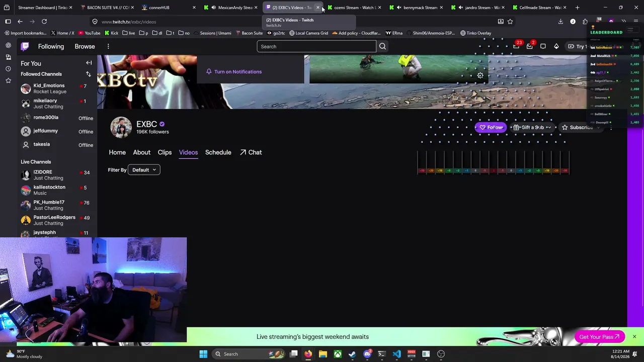644x362 pixels.
Task: Open rome300ala offline channel
Action: click(57, 118)
